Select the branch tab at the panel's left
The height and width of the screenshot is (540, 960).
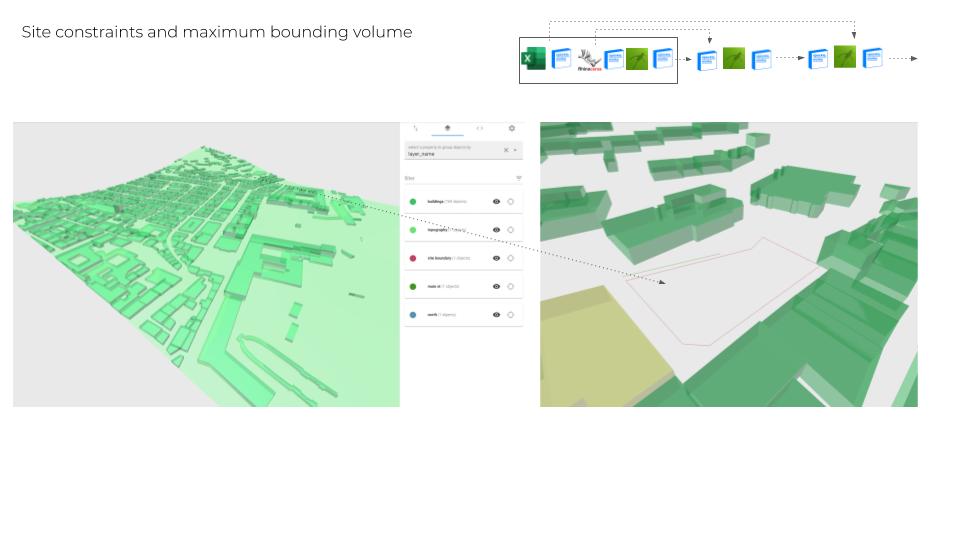416,128
